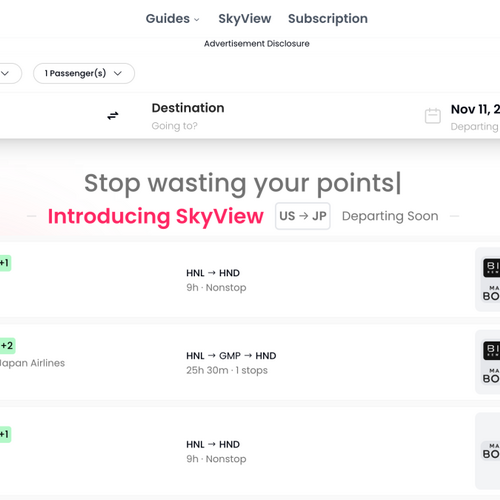Click the +2 days badge on Japan Airlines flight
This screenshot has height=500, width=500.
(7, 345)
